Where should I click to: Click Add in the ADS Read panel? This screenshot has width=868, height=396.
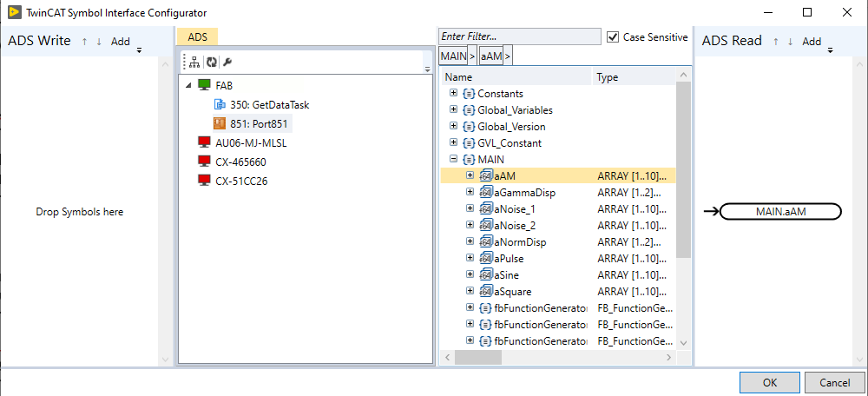click(x=811, y=41)
